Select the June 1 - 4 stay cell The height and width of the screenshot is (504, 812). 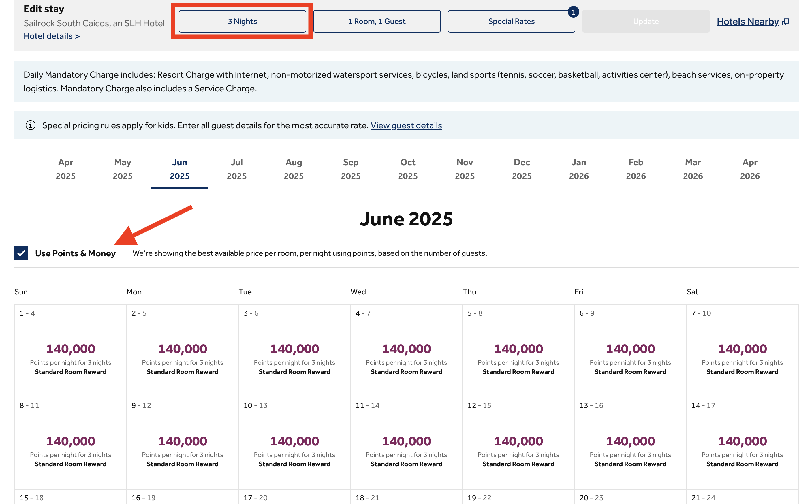(x=71, y=351)
